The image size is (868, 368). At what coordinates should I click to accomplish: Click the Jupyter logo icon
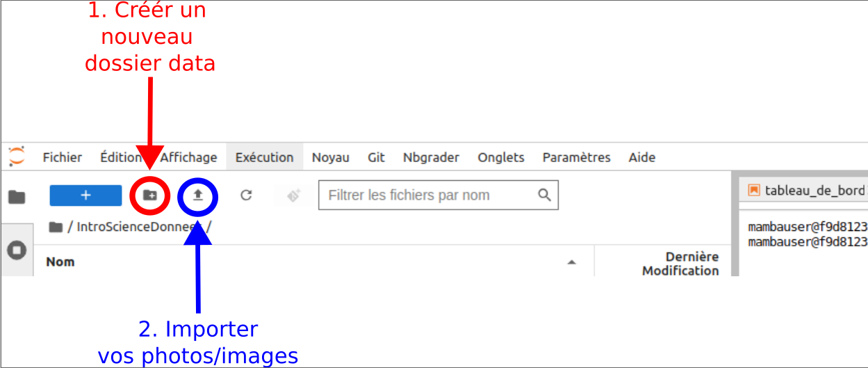(17, 157)
